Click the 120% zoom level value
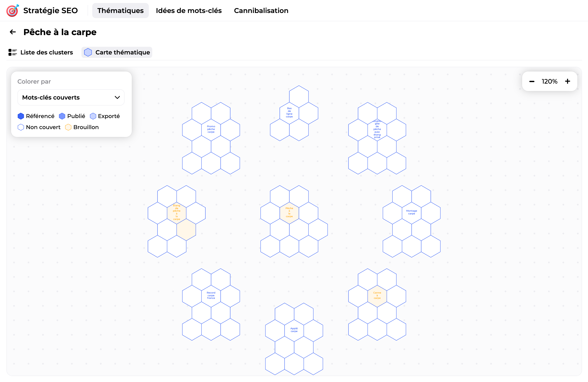588x382 pixels. coord(550,81)
